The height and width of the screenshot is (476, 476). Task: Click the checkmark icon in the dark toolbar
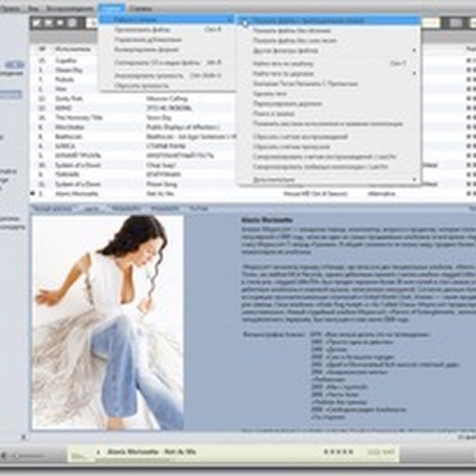(x=36, y=23)
